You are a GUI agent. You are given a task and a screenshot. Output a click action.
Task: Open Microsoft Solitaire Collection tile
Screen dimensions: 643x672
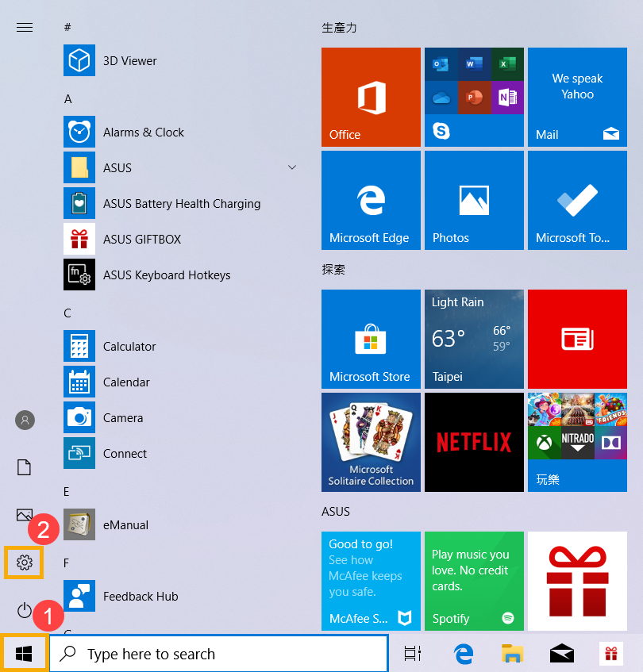tap(371, 442)
